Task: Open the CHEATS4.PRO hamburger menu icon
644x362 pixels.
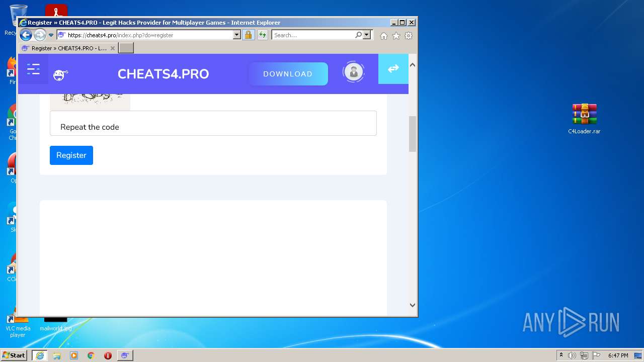Action: pyautogui.click(x=33, y=69)
